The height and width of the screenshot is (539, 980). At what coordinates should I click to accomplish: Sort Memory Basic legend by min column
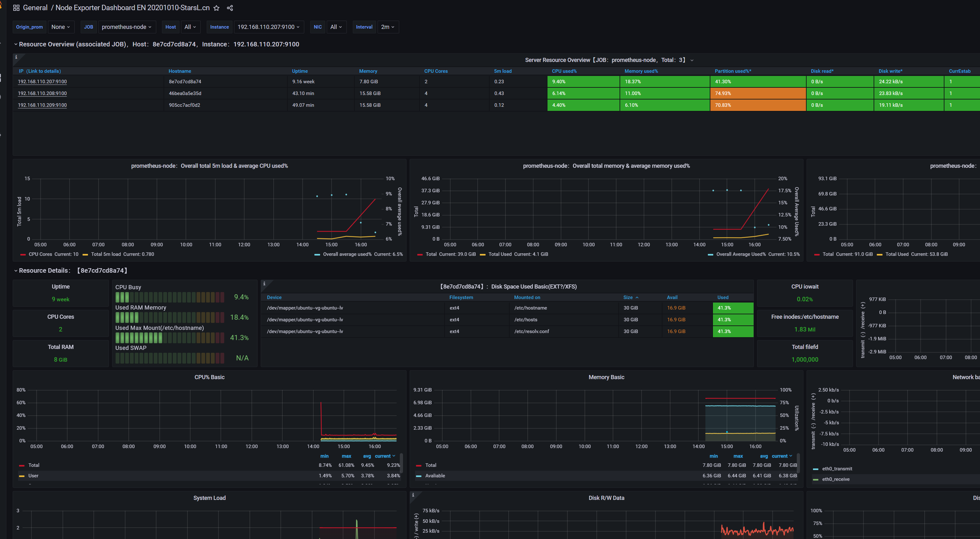pyautogui.click(x=713, y=456)
